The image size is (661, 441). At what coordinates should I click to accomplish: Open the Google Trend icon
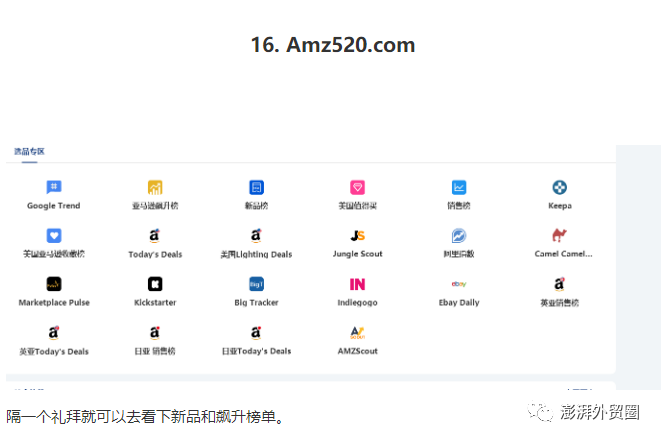(54, 187)
